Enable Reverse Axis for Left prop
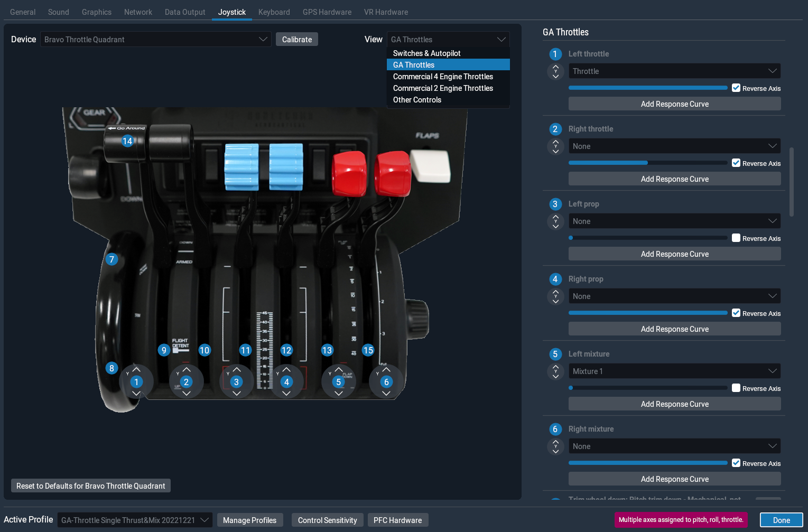This screenshot has height=532, width=808. pos(736,238)
